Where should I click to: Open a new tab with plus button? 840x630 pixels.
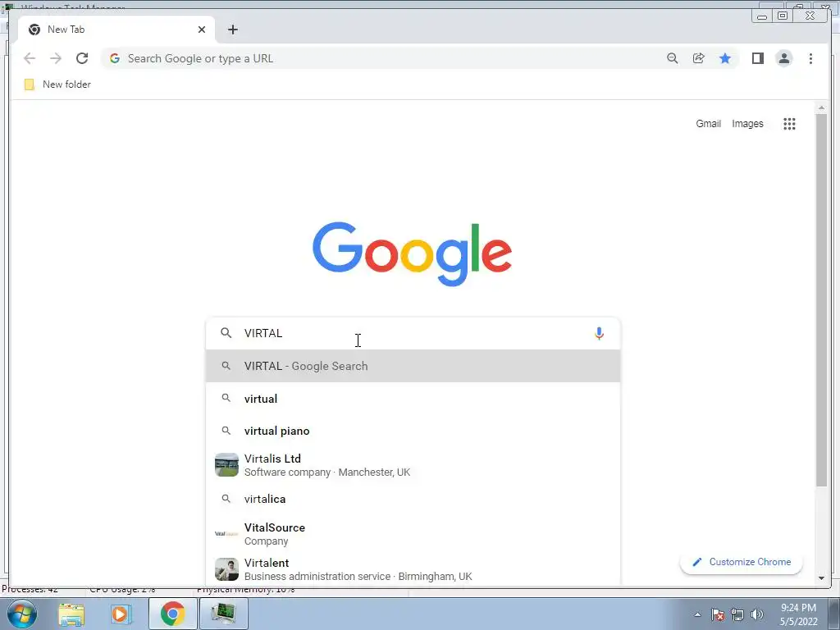coord(232,30)
